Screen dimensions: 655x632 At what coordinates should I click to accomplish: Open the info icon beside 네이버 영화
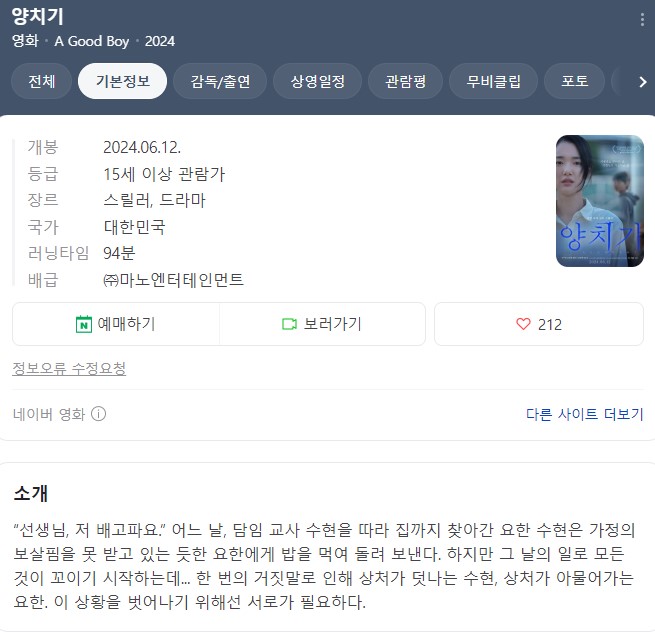[99, 414]
